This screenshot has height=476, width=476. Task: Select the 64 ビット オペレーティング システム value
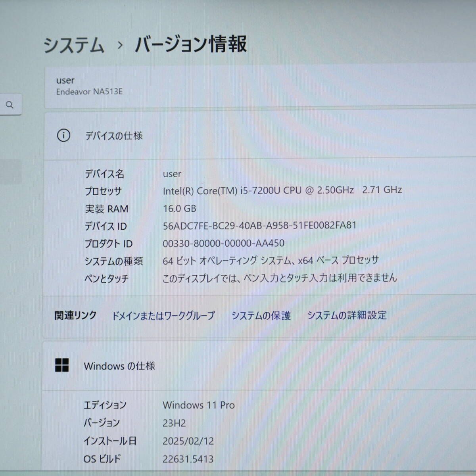[x=271, y=261]
